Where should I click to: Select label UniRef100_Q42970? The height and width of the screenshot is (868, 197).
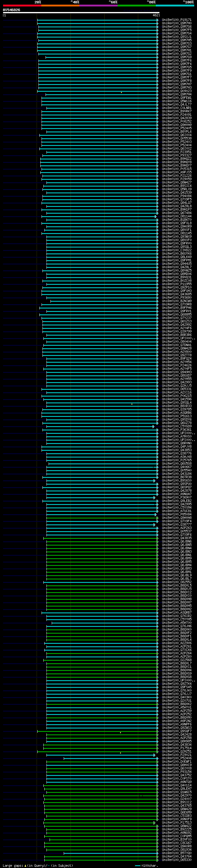pyautogui.click(x=176, y=796)
